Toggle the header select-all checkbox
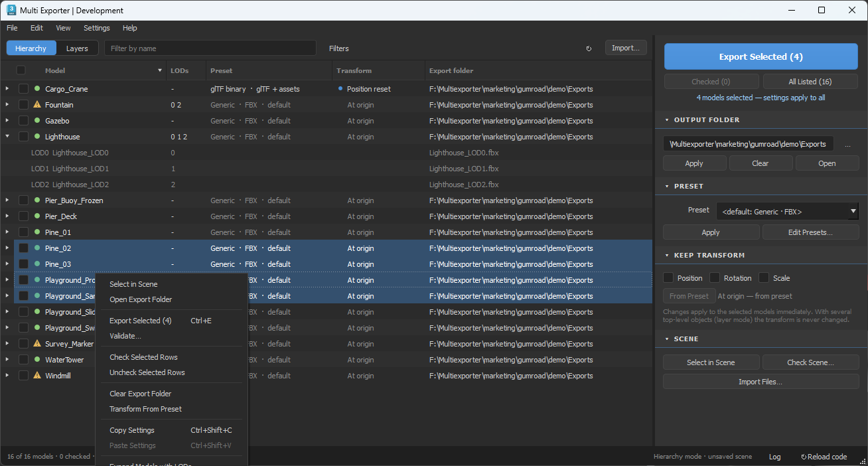 click(21, 70)
